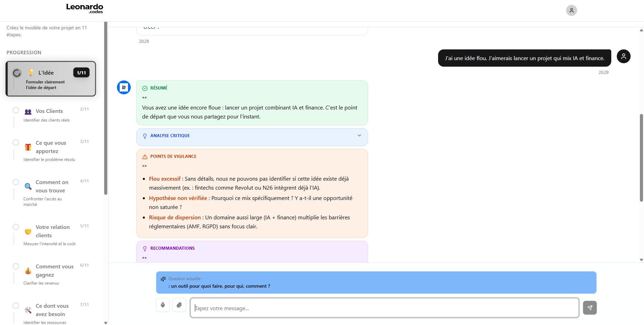Click the money bag icon for revenue step
The height and width of the screenshot is (325, 644).
coord(28,271)
